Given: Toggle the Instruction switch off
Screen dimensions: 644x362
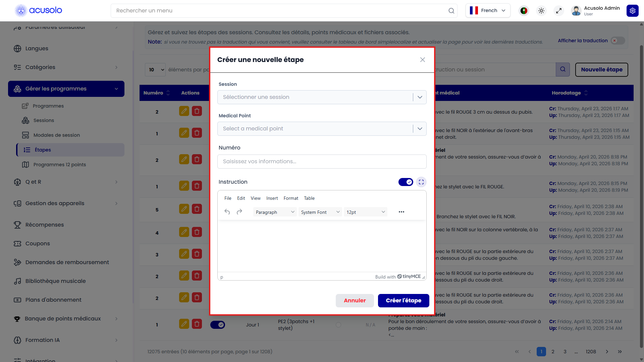Looking at the screenshot, I should pos(406,182).
